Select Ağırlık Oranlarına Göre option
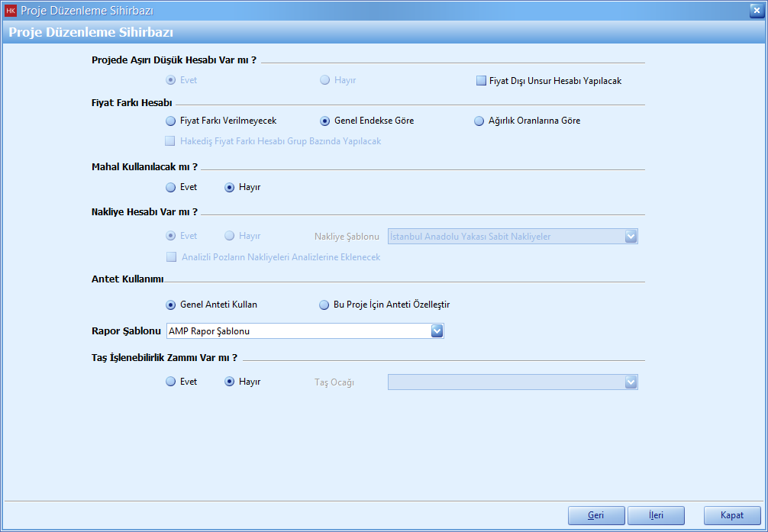 pyautogui.click(x=479, y=121)
